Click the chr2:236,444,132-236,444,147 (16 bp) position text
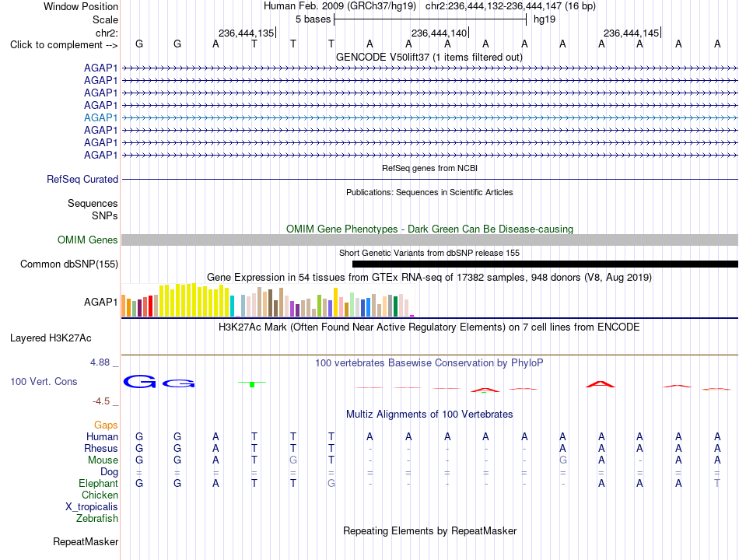The width and height of the screenshot is (739, 560). coord(510,6)
